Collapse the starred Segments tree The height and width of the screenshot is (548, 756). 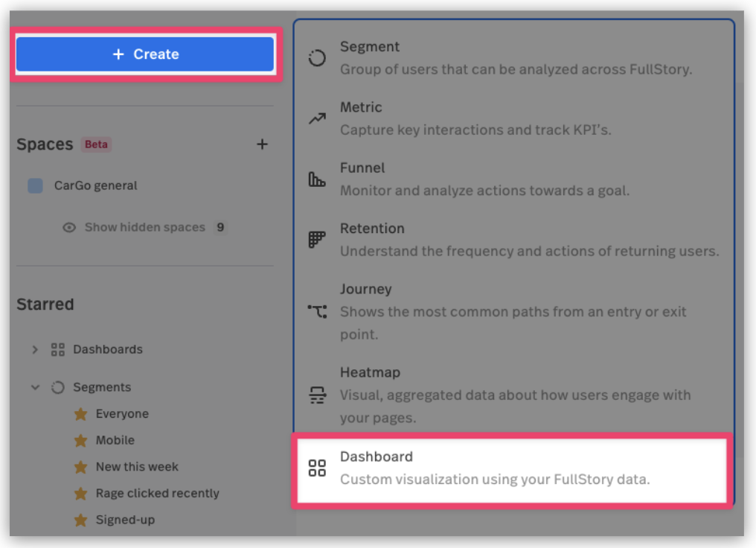tap(35, 387)
